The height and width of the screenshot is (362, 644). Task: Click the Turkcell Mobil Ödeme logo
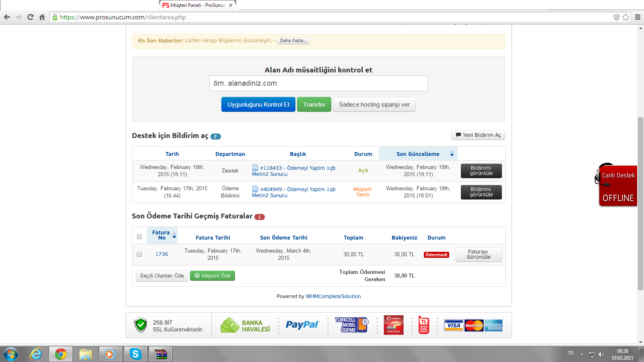[x=352, y=325]
